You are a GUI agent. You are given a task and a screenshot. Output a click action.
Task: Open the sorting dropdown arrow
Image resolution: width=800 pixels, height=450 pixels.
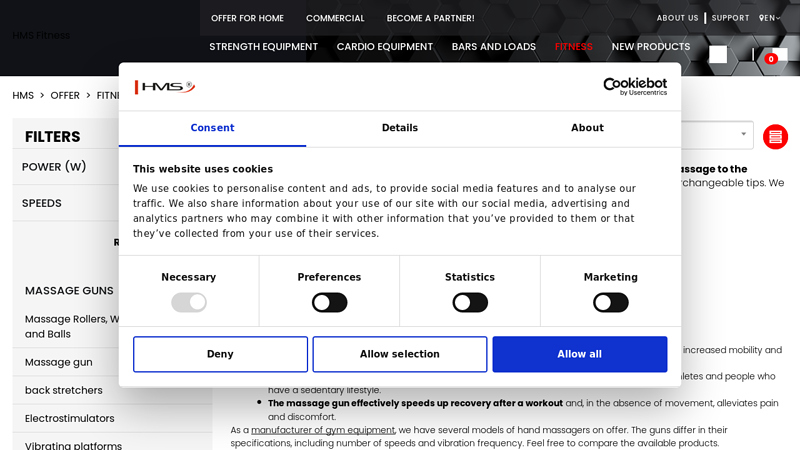pyautogui.click(x=743, y=134)
